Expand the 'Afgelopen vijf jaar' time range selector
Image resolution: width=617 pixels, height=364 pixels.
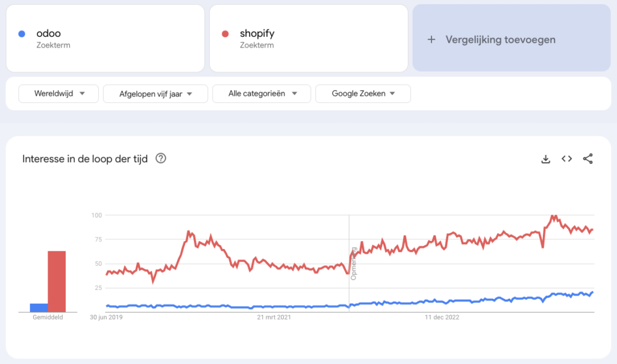[155, 93]
